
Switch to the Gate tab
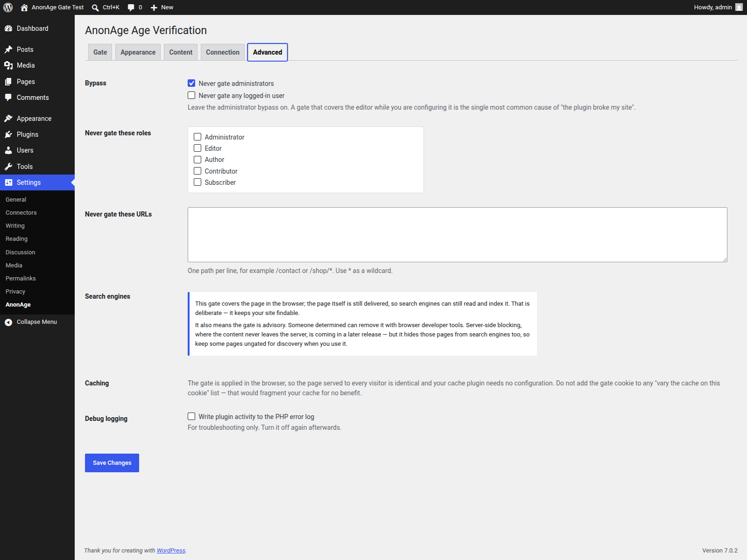(x=100, y=52)
